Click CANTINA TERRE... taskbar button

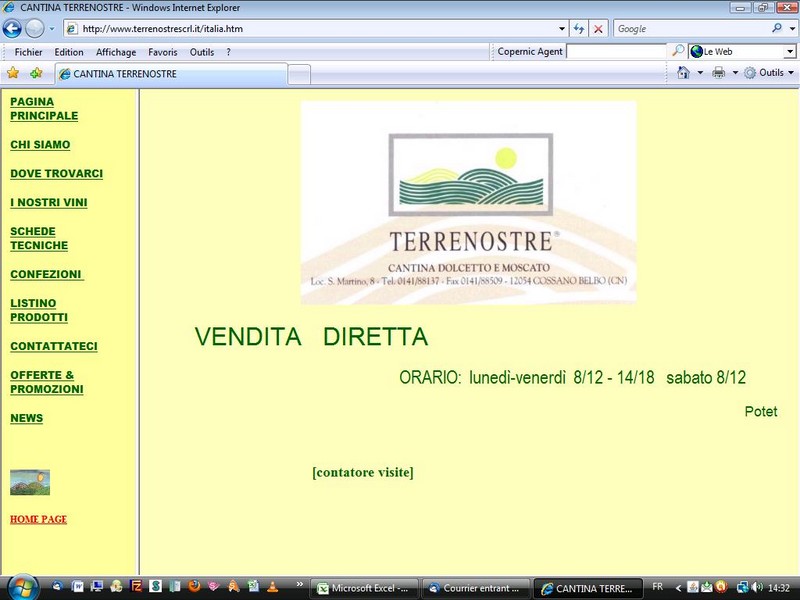pos(588,588)
